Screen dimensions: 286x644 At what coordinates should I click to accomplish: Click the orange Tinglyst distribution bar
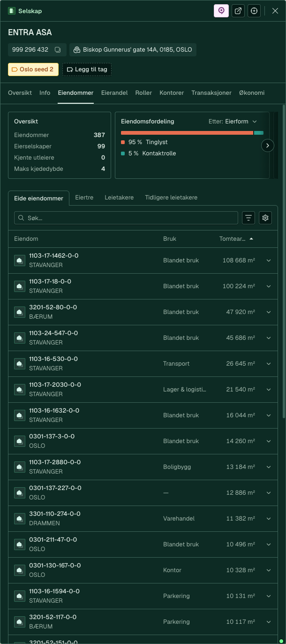point(187,133)
